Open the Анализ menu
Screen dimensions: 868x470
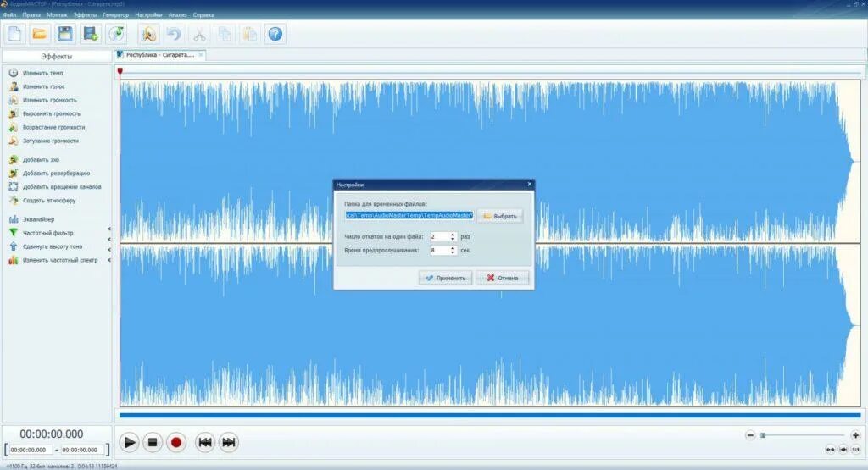[178, 15]
